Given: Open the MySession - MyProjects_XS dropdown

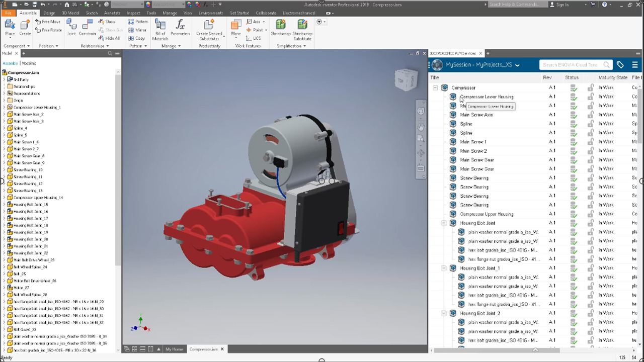Looking at the screenshot, I should pyautogui.click(x=518, y=65).
